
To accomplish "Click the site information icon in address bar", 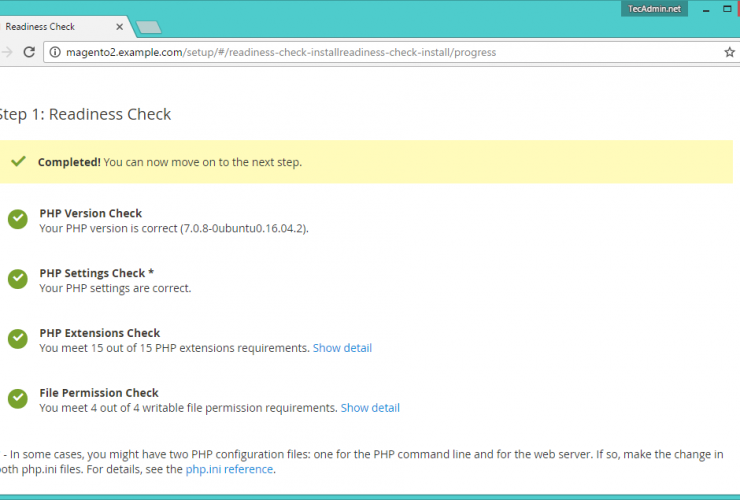I will (x=55, y=52).
